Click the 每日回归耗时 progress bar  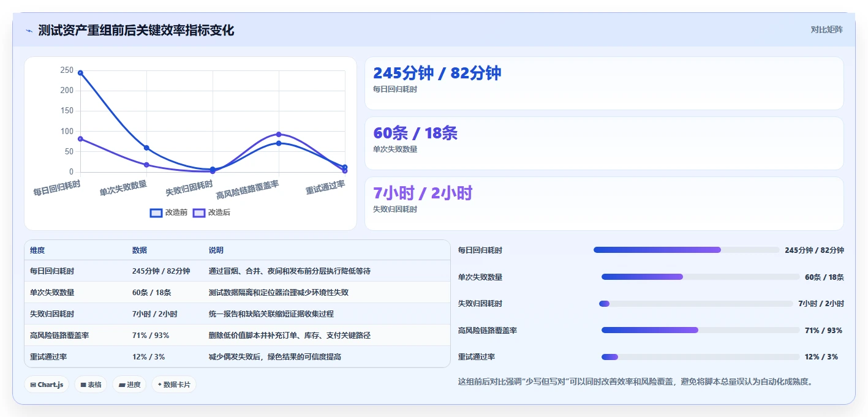(687, 250)
